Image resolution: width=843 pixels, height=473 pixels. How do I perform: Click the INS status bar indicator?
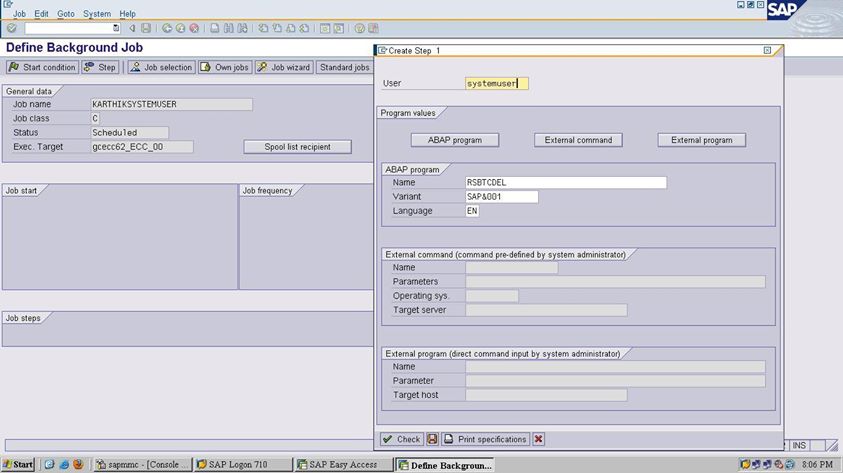click(x=799, y=445)
